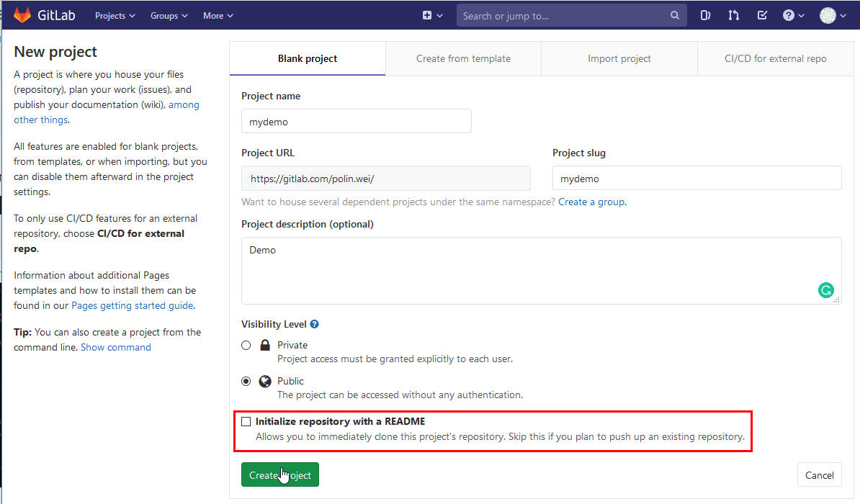This screenshot has height=504, width=860.
Task: Open Pages getting started guide link
Action: point(133,305)
